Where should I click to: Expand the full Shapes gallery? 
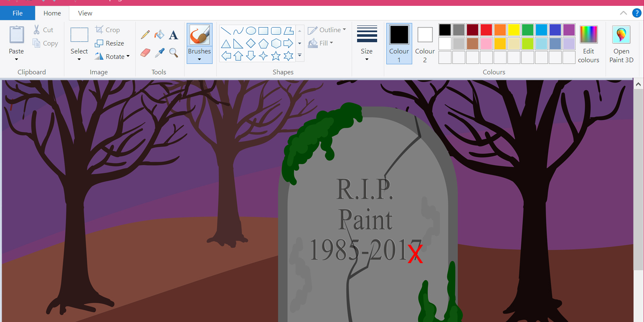click(x=299, y=55)
